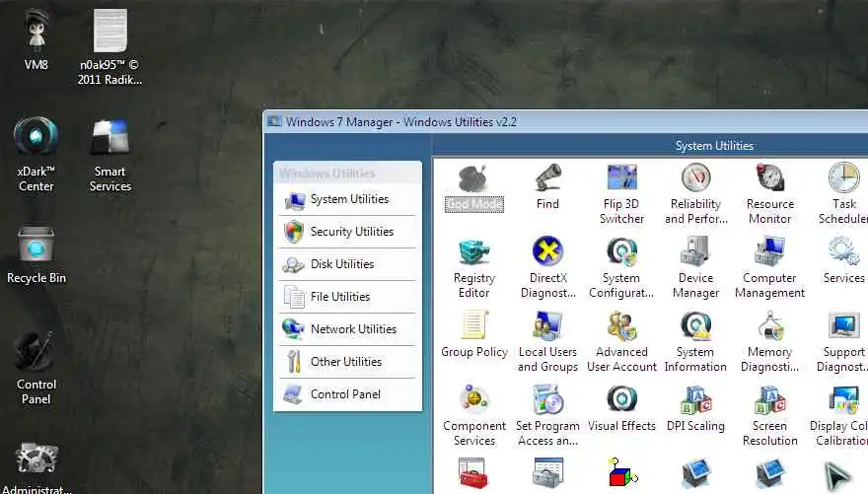Viewport: 868px width, 494px height.
Task: Switch to Disk Utilities category
Action: click(x=347, y=264)
